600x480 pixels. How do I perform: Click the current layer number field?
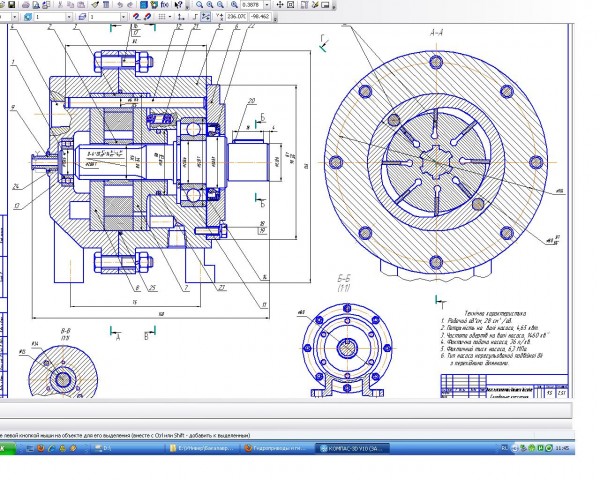click(x=104, y=17)
